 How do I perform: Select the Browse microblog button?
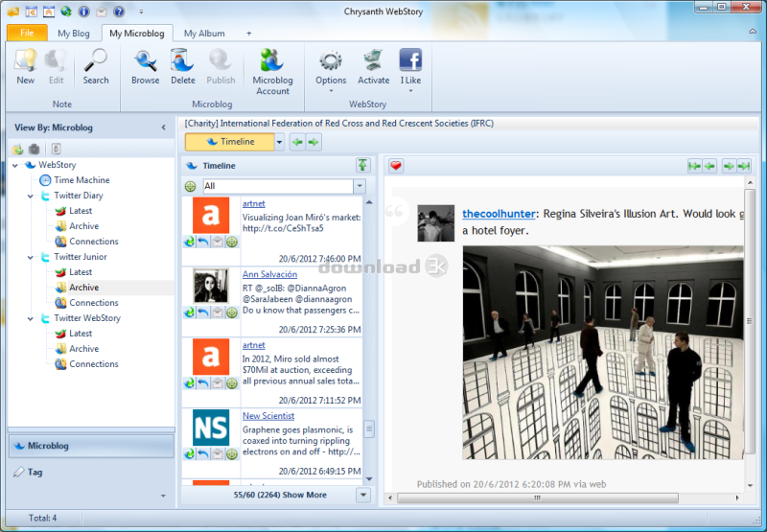coord(146,67)
